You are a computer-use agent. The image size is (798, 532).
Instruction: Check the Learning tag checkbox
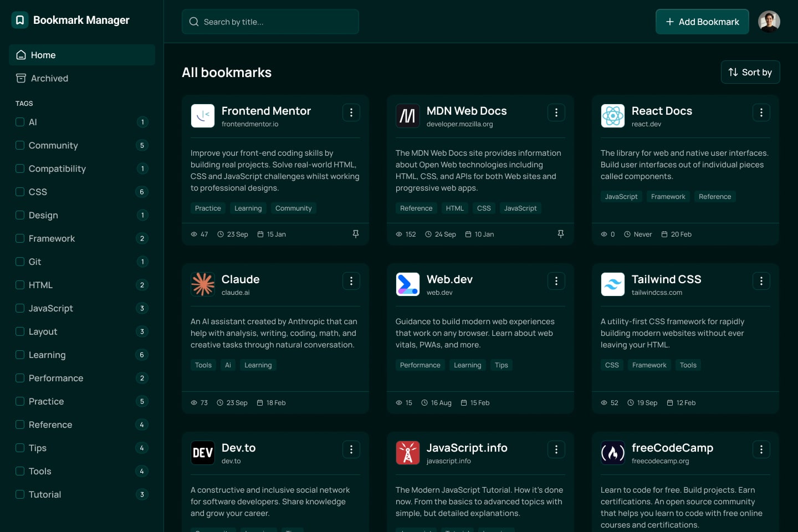20,355
